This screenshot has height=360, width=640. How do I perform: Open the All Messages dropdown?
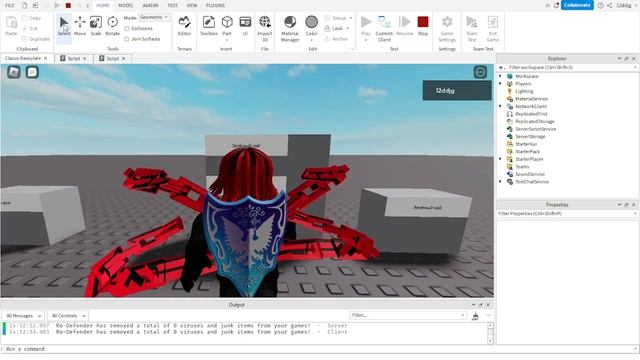click(22, 316)
